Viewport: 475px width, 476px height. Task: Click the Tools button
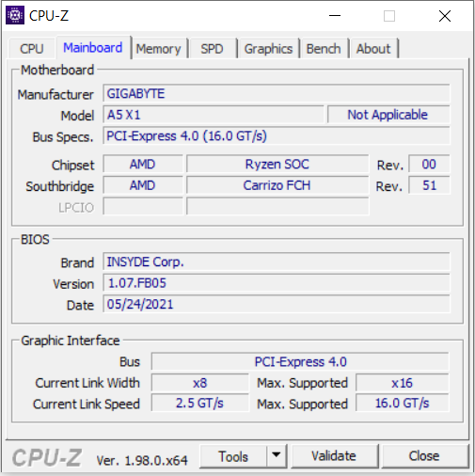(x=233, y=456)
